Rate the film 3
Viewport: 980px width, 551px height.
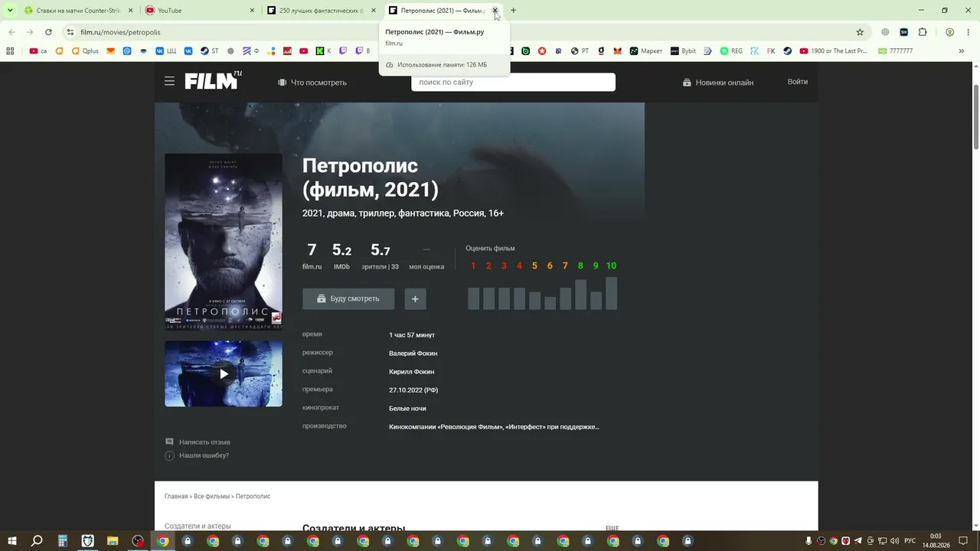[x=504, y=266]
